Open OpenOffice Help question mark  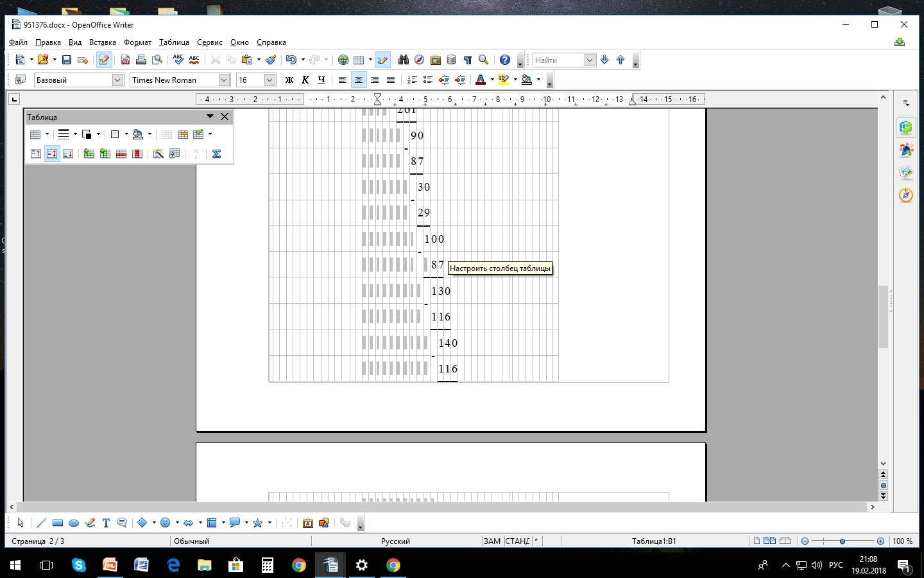point(505,60)
